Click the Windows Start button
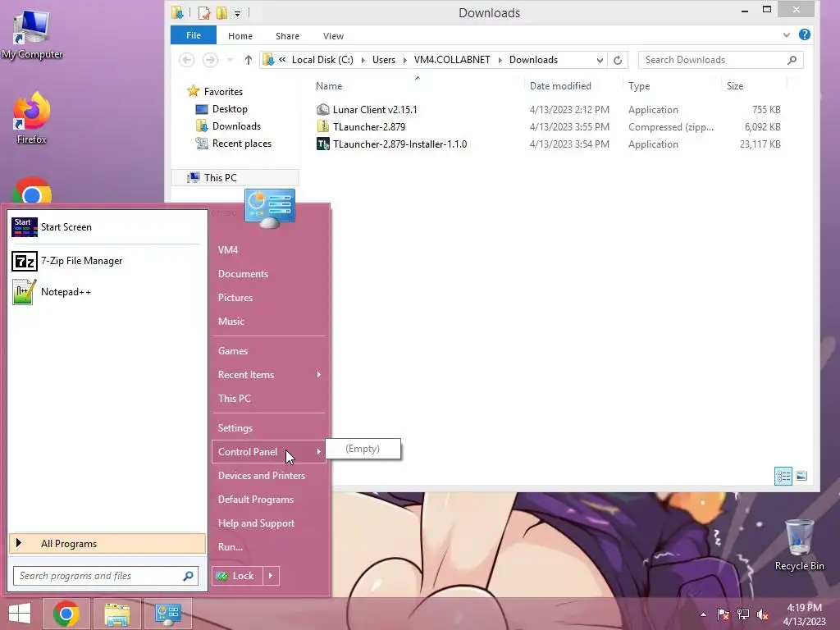840x630 pixels. click(x=20, y=614)
